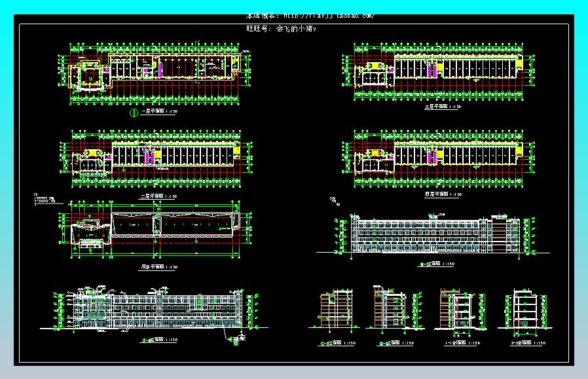The width and height of the screenshot is (588, 379).
Task: Select the long elevation drawing on the right
Action: point(433,236)
